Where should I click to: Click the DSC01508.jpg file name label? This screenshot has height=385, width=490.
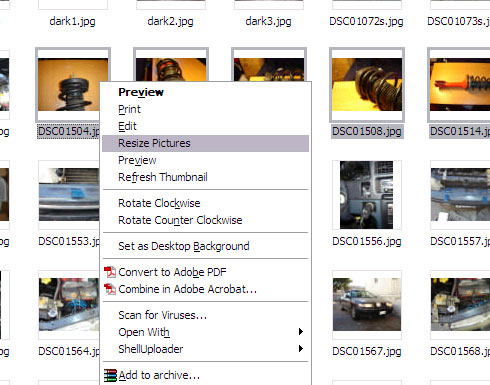pyautogui.click(x=367, y=131)
